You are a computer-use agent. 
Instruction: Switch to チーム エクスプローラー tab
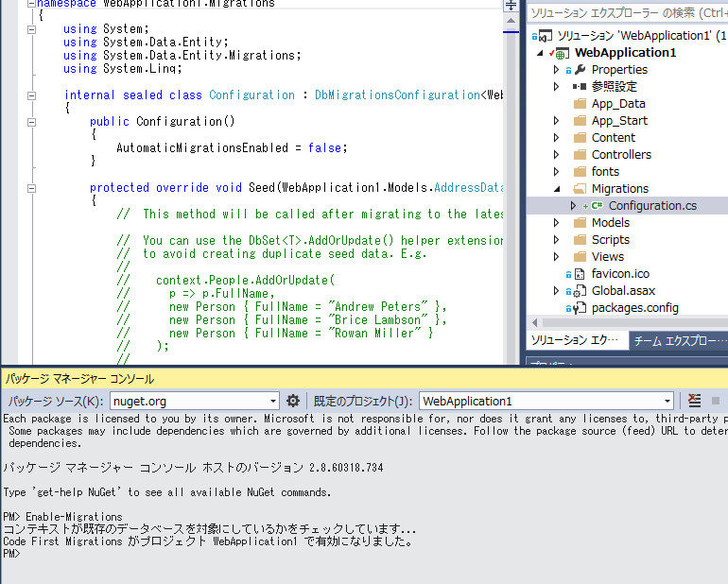[678, 341]
